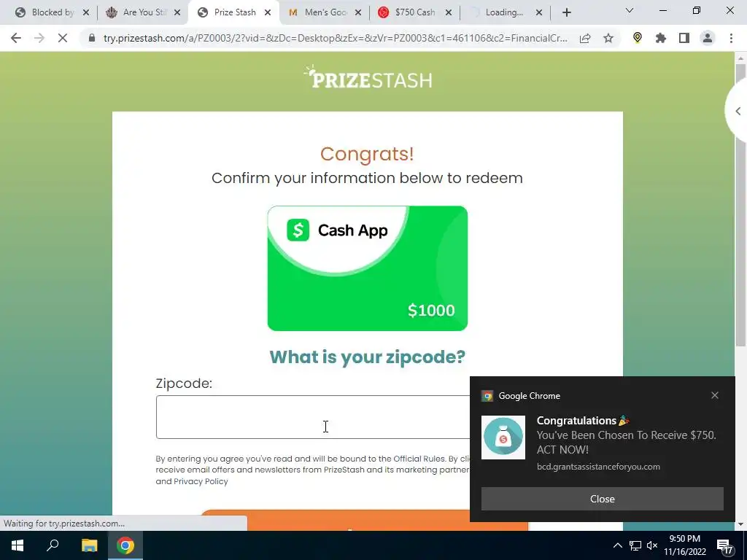Open a new tab
Screen dimensions: 747x560
click(566, 13)
